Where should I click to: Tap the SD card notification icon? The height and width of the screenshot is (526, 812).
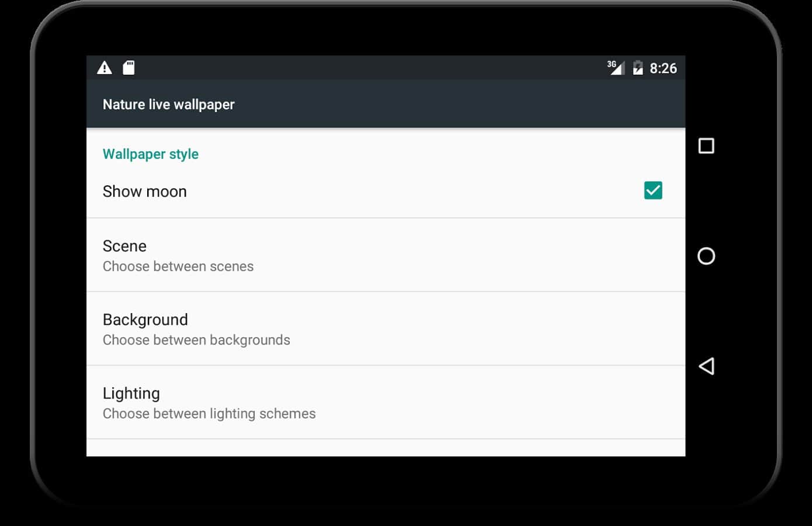click(129, 68)
